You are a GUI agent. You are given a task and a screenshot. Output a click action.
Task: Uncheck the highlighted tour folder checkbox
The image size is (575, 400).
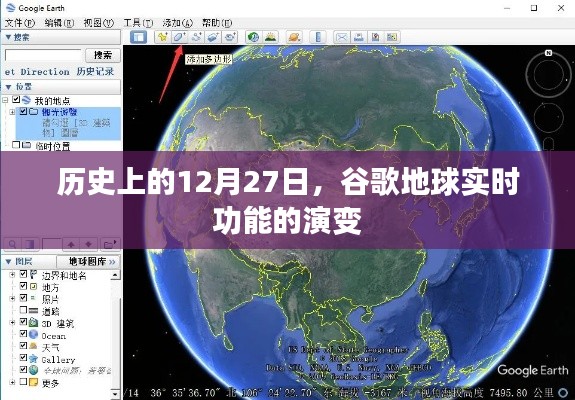coord(23,111)
